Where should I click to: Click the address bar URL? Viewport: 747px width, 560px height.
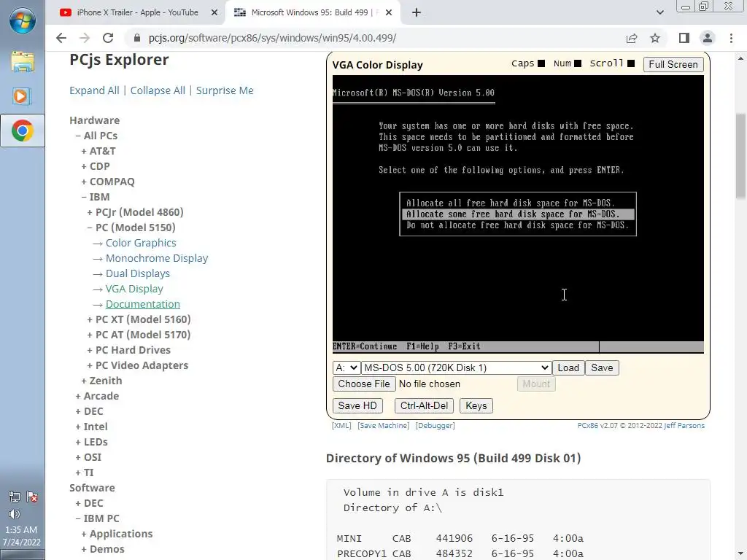[272, 38]
